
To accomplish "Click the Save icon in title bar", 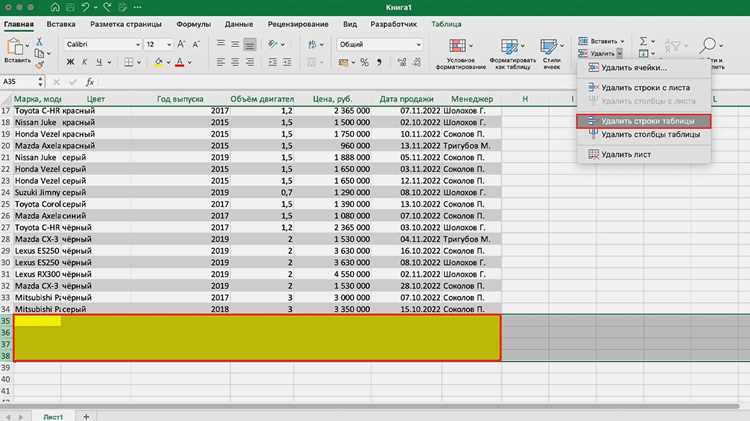I will [70, 7].
